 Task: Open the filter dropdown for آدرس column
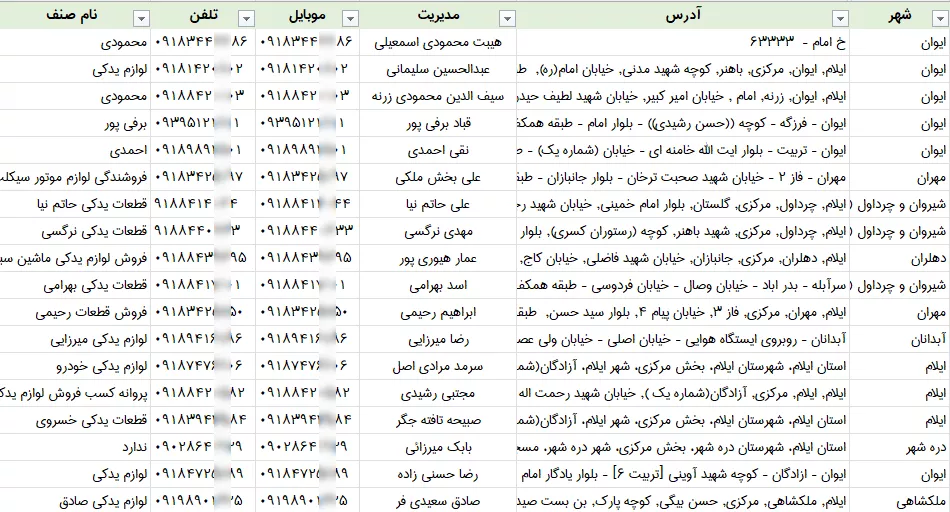point(840,19)
